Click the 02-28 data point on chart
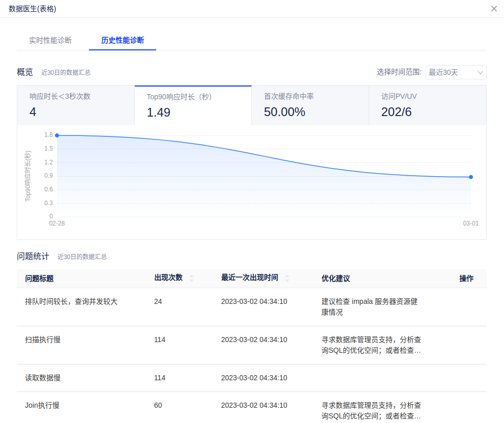 click(57, 135)
